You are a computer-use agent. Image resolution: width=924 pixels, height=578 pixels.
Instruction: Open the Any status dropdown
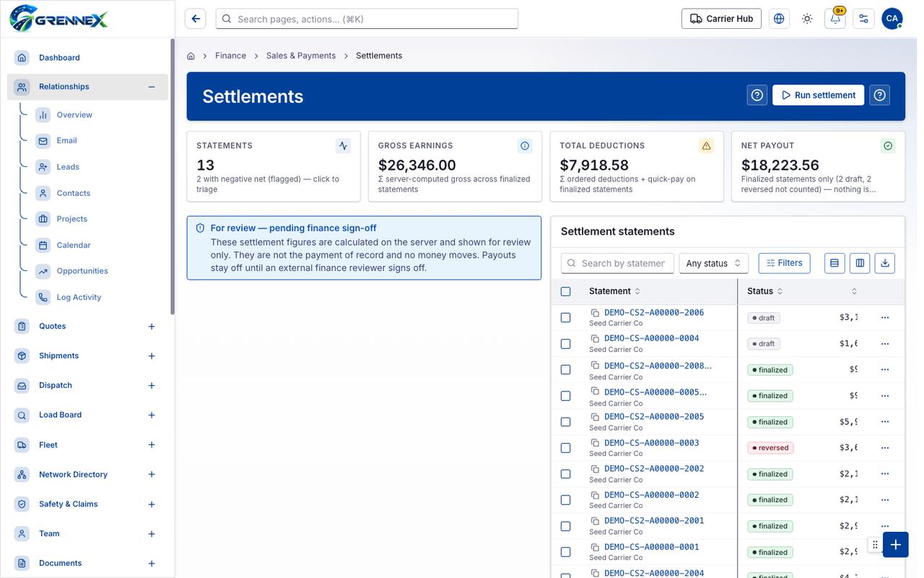(x=713, y=263)
